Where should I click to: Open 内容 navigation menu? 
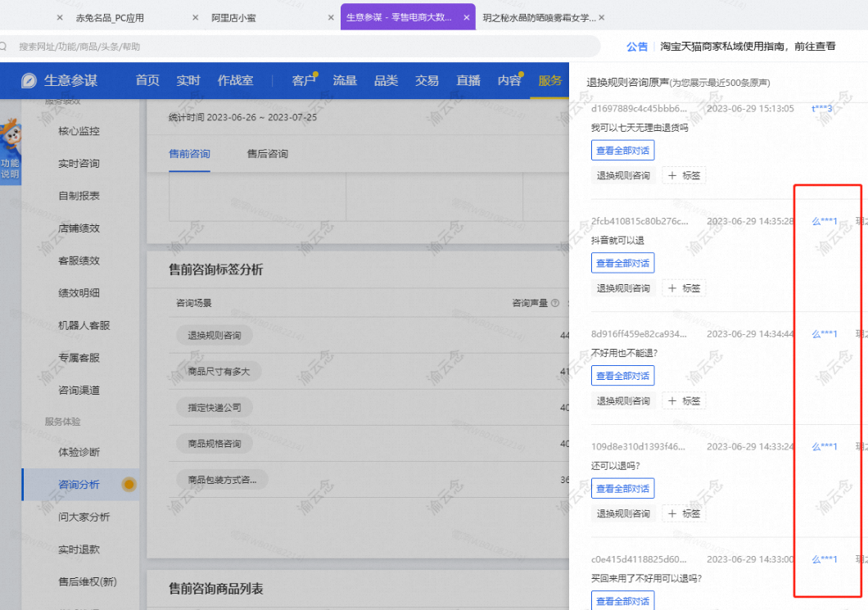pos(509,81)
